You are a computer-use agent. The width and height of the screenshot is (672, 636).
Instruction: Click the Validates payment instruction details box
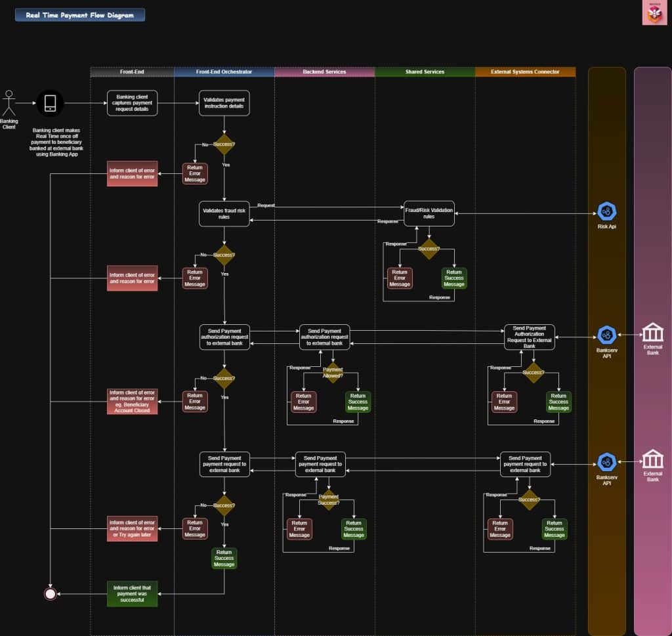coord(224,103)
